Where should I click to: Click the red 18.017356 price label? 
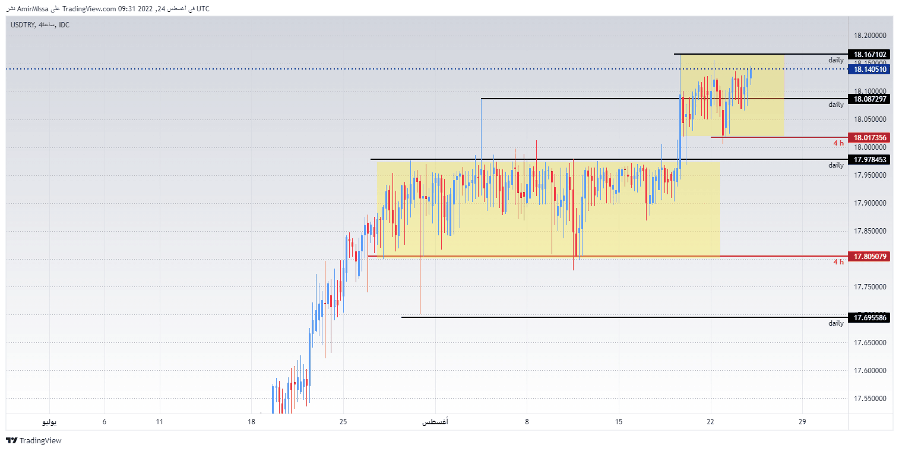pyautogui.click(x=870, y=138)
